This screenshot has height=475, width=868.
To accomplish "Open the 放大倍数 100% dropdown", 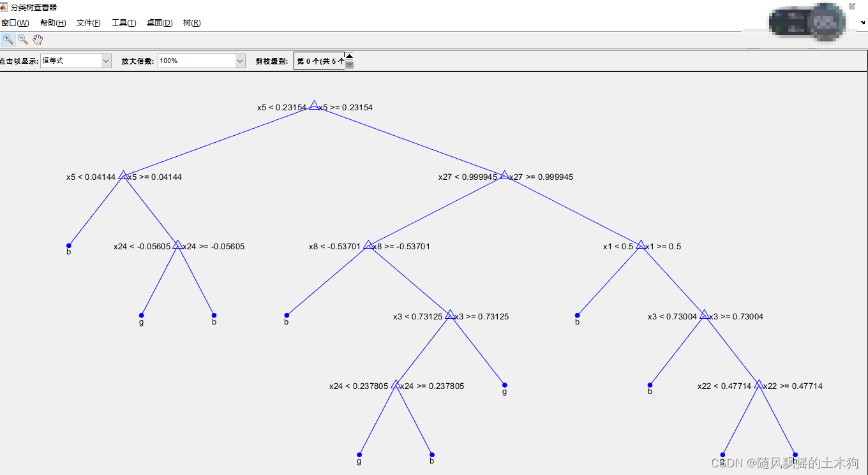I will tap(202, 61).
